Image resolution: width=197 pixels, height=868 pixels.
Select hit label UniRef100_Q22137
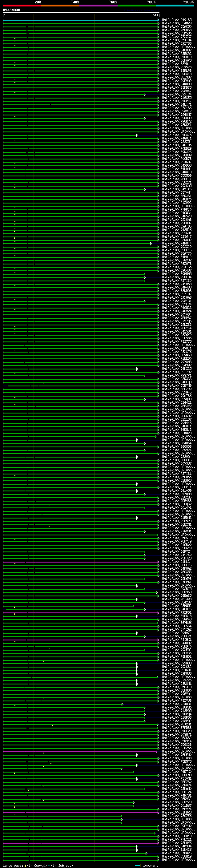pos(177,419)
